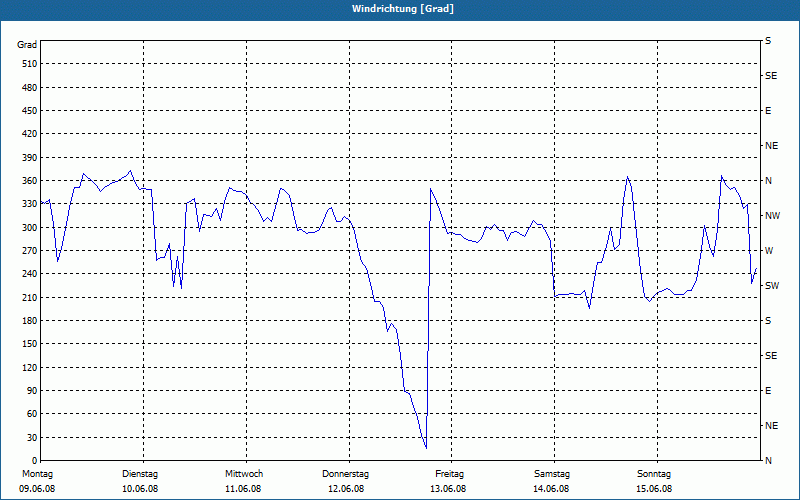Select the 60 degree axis label
The width and height of the screenshot is (800, 500).
pos(32,414)
